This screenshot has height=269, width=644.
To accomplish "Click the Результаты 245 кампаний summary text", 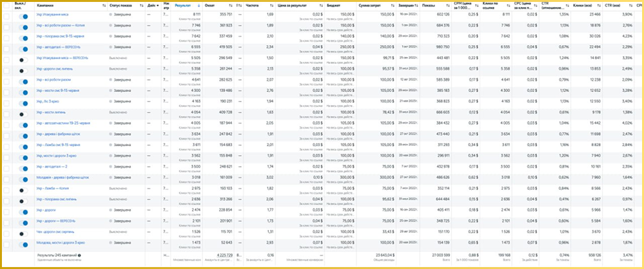I will pyautogui.click(x=57, y=255).
